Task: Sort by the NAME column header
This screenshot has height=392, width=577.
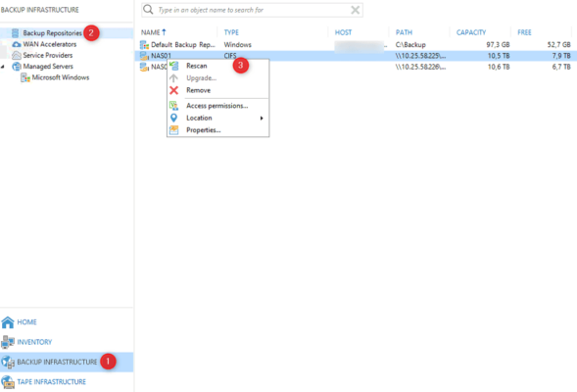Action: [151, 32]
